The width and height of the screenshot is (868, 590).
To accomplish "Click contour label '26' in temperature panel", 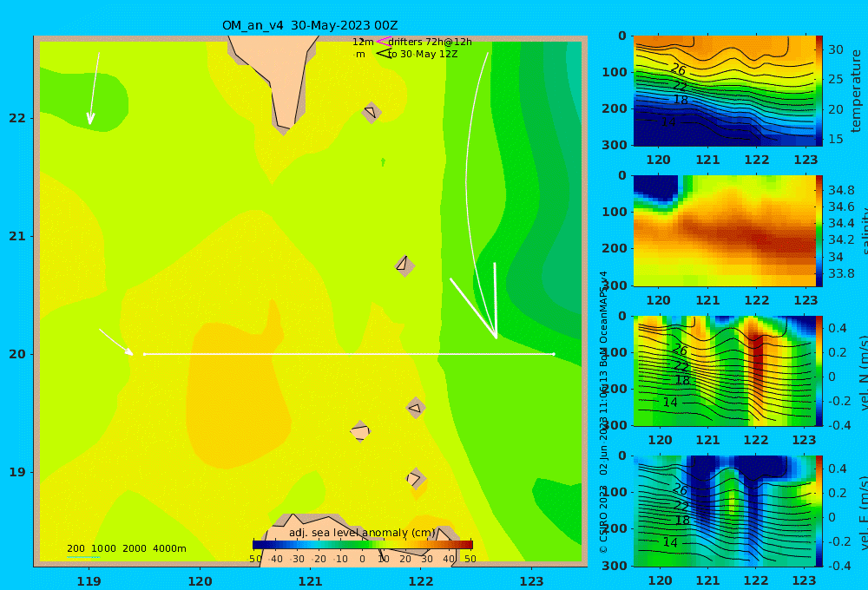I will [x=679, y=69].
